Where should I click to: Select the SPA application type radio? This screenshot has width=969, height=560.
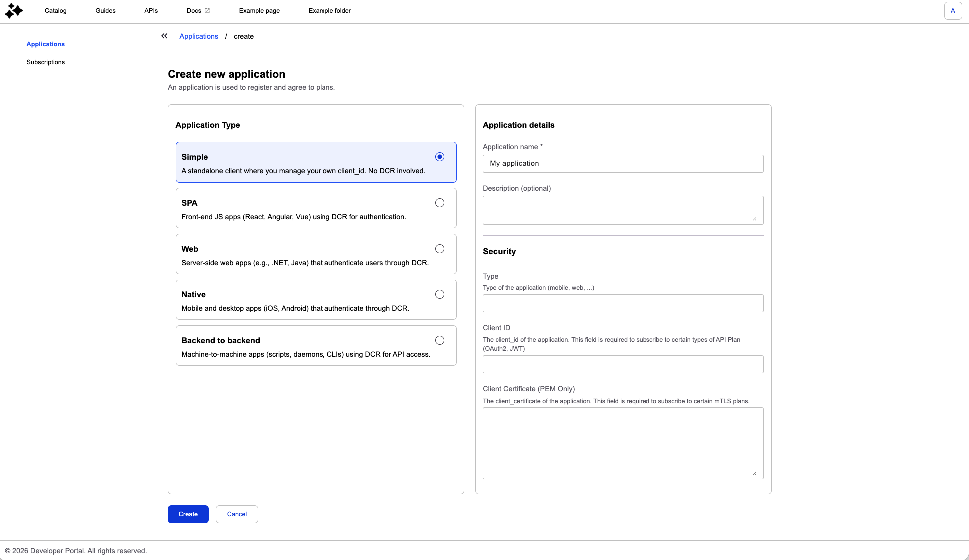439,203
